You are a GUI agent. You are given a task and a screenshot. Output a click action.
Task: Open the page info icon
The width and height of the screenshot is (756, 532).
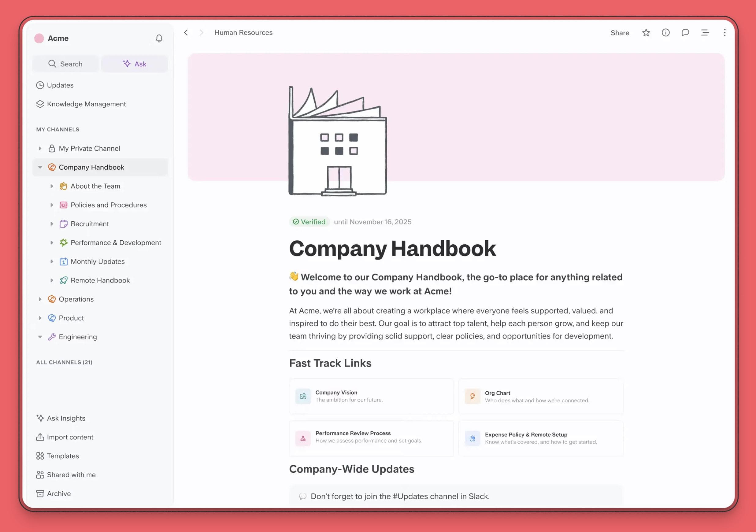(665, 33)
